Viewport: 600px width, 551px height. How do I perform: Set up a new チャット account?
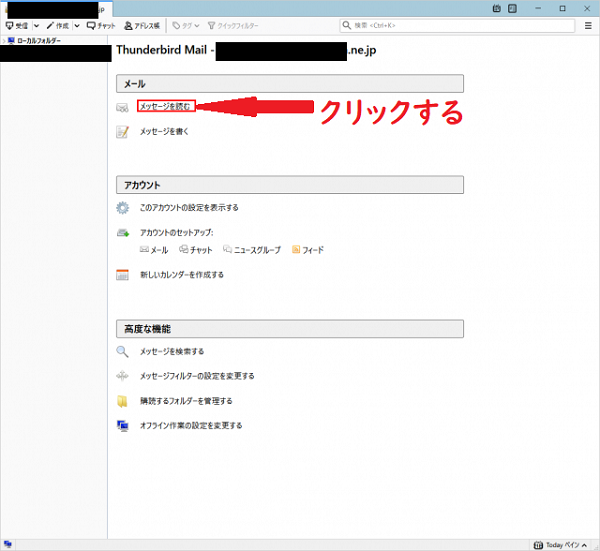196,250
